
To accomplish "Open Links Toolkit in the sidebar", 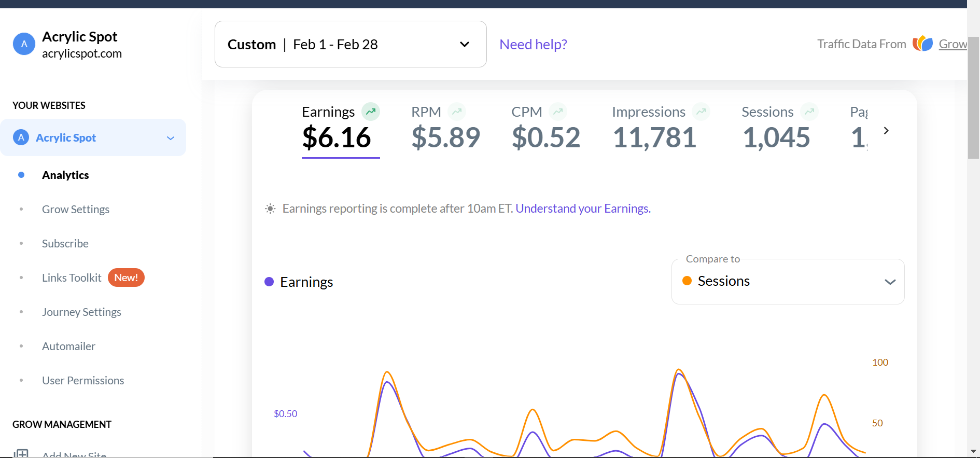I will click(72, 278).
